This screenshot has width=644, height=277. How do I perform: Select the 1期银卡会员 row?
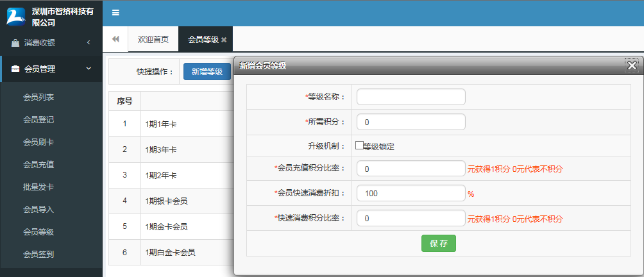(x=171, y=201)
